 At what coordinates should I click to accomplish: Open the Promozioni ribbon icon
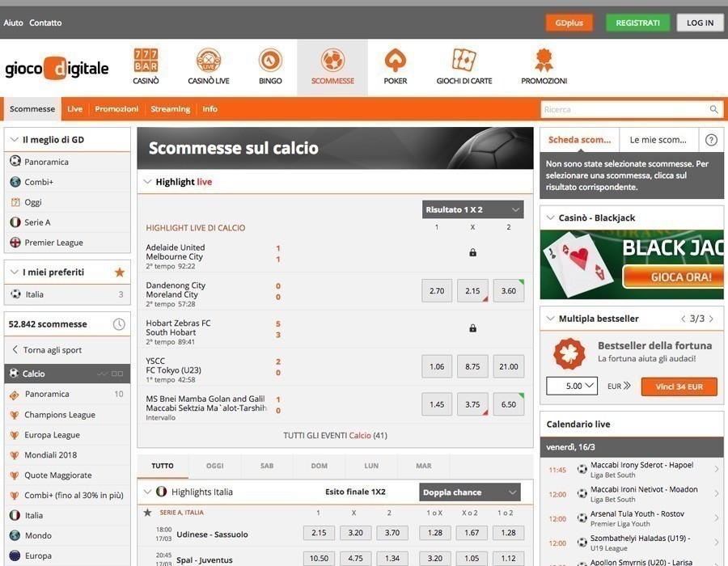[x=544, y=61]
